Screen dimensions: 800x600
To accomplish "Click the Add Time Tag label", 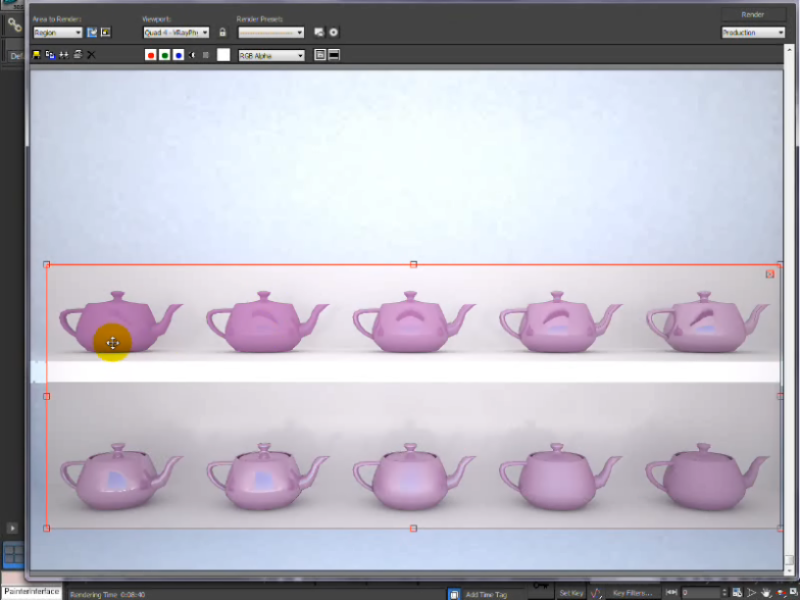I will click(486, 594).
